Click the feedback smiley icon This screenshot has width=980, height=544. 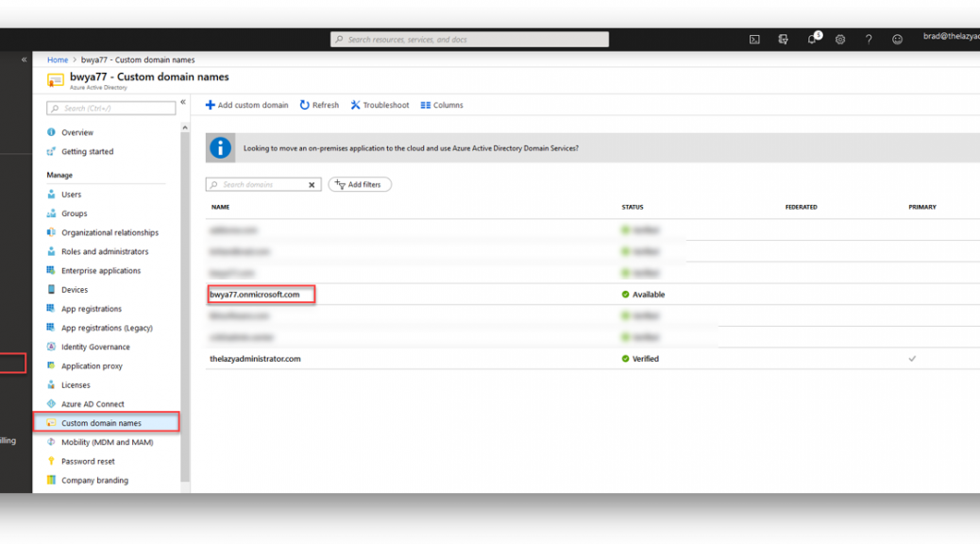tap(897, 40)
